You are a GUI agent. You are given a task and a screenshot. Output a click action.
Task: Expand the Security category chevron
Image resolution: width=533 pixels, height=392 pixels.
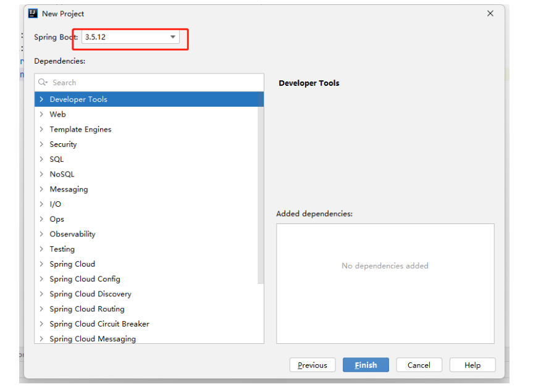point(41,144)
